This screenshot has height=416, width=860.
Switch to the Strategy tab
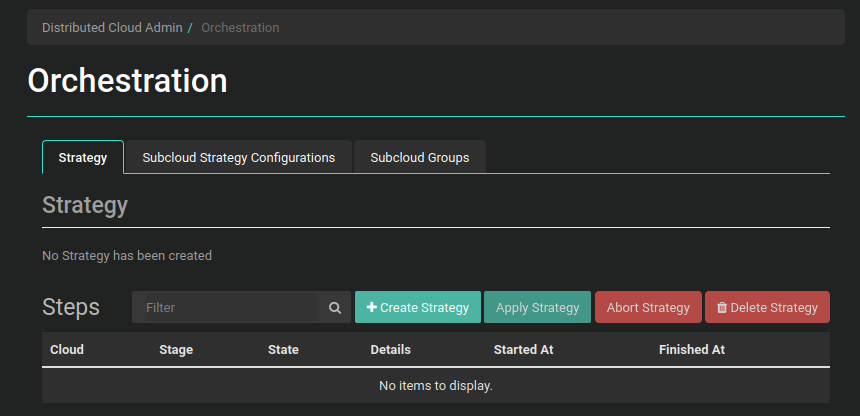(83, 158)
